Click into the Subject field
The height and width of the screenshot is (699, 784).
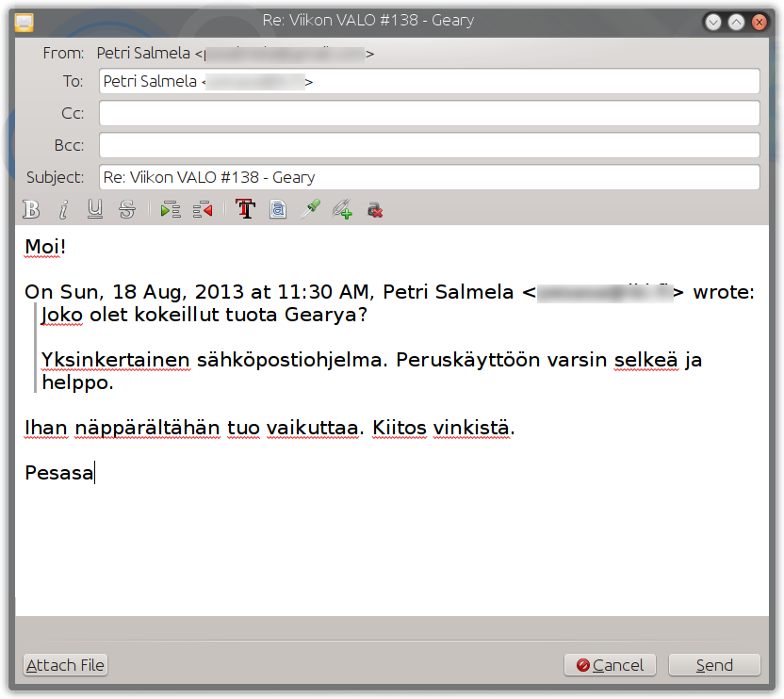point(430,177)
